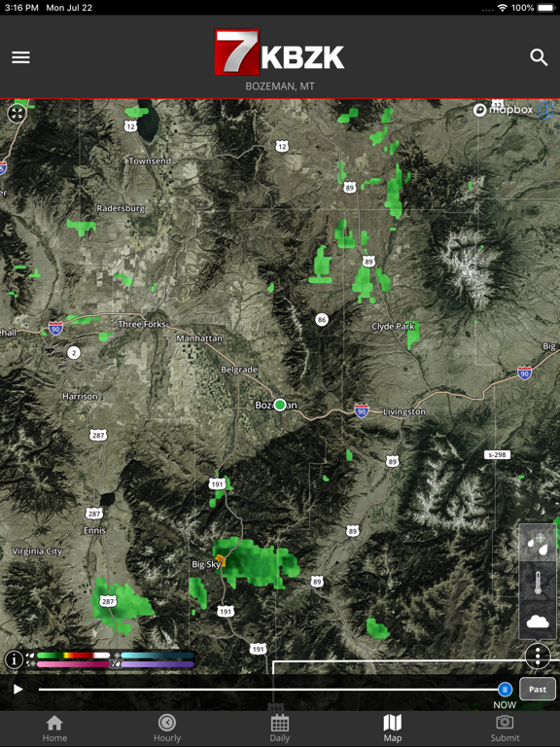560x747 pixels.
Task: Tap the Wi-Fi status icon
Action: point(502,8)
